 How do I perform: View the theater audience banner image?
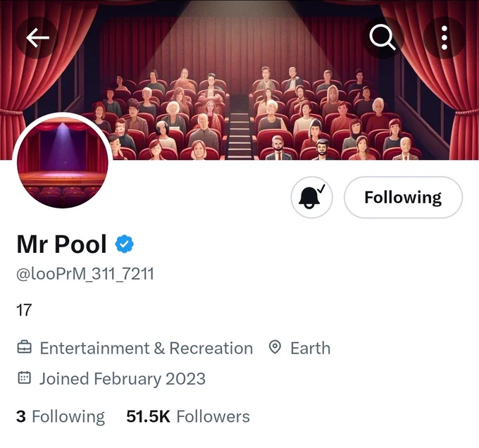[x=240, y=80]
